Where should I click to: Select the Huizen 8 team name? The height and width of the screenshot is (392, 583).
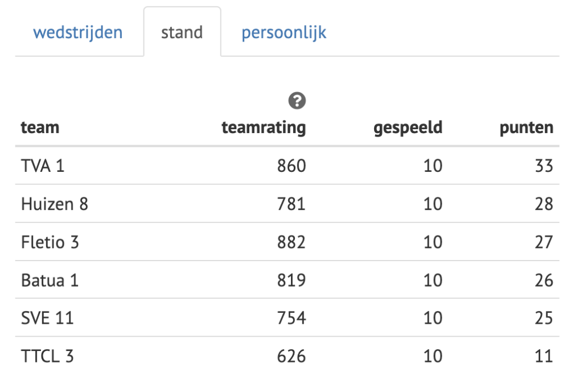pyautogui.click(x=55, y=204)
